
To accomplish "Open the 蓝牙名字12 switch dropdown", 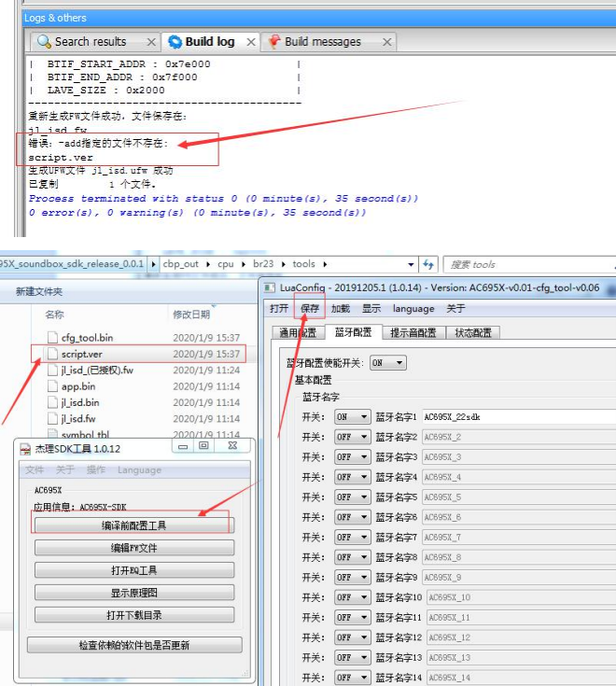I will click(x=353, y=637).
